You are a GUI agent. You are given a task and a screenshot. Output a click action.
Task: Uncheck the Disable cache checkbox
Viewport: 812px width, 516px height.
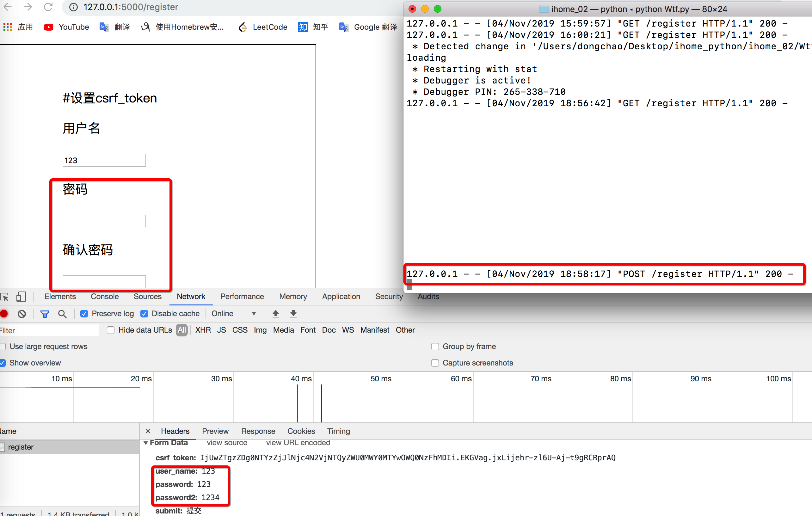pyautogui.click(x=144, y=314)
